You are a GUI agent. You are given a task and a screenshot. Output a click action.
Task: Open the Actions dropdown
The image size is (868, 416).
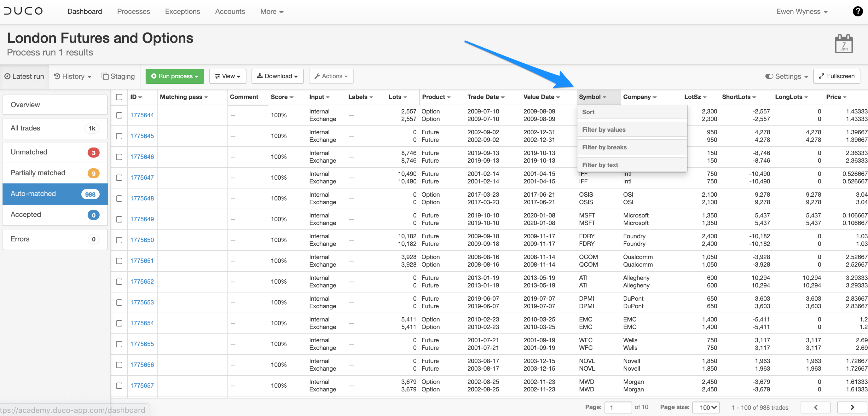331,76
